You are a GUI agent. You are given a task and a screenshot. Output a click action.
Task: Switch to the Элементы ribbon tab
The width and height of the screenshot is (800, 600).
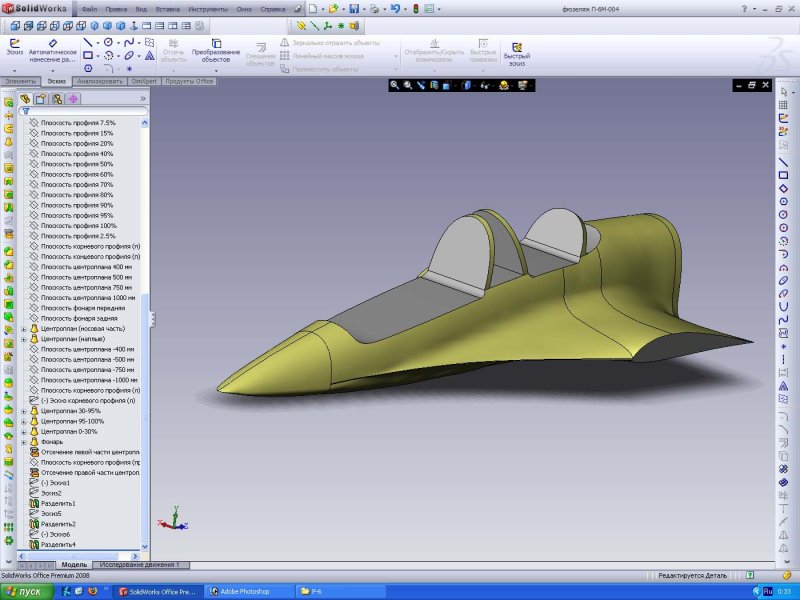click(20, 81)
